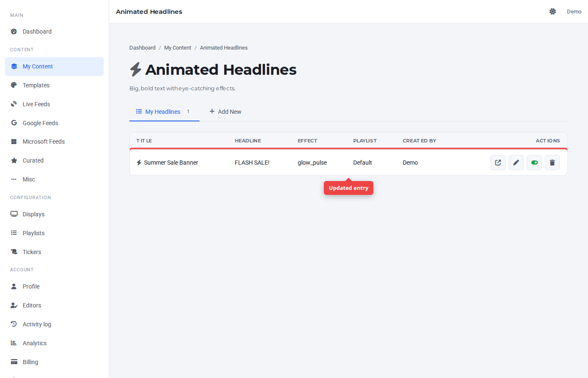This screenshot has height=378, width=588.
Task: Click the PLAYLIST column header
Action: [365, 141]
